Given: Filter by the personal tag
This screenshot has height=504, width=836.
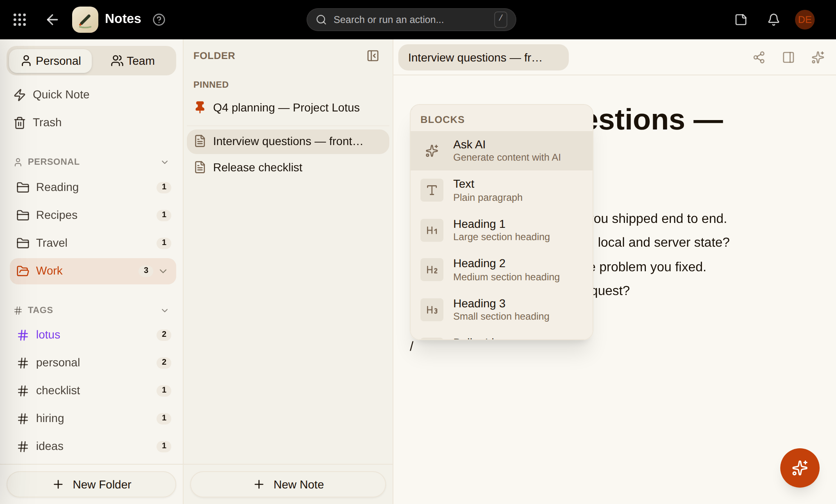Looking at the screenshot, I should (x=93, y=363).
